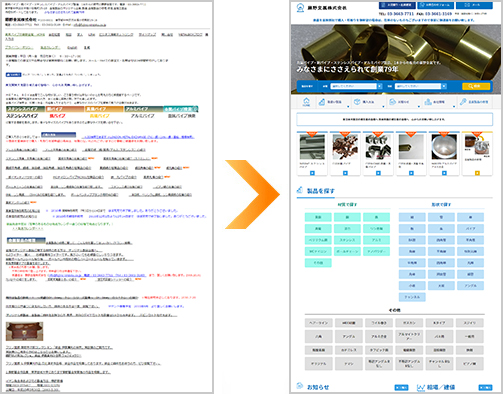This screenshot has width=503, height=394.
Task: Select the wrench icon navigation item
Action: [474, 102]
